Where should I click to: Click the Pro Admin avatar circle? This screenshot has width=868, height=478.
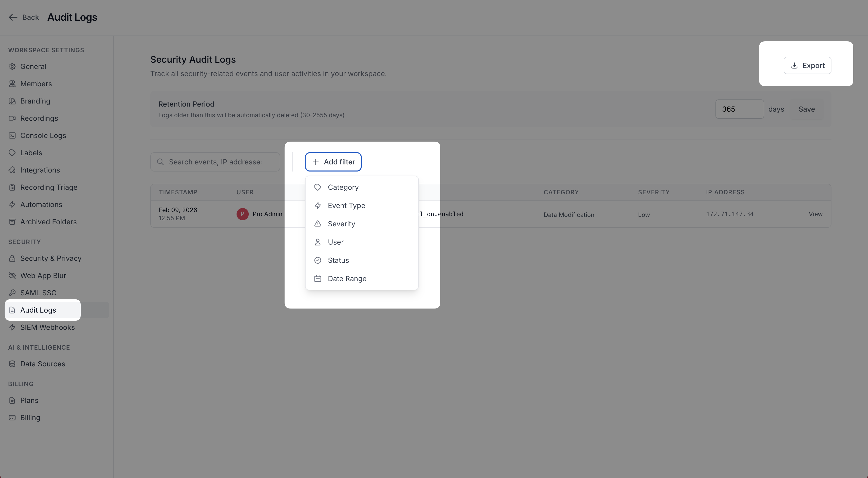click(242, 214)
